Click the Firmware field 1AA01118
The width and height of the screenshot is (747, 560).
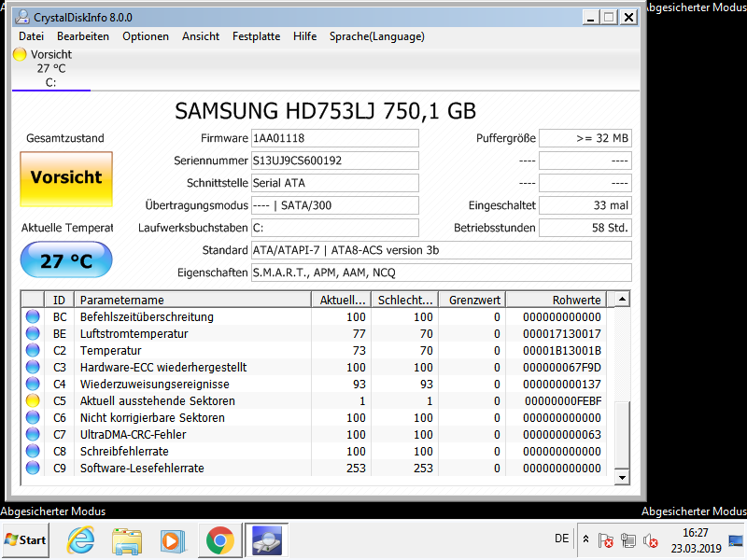pos(335,138)
